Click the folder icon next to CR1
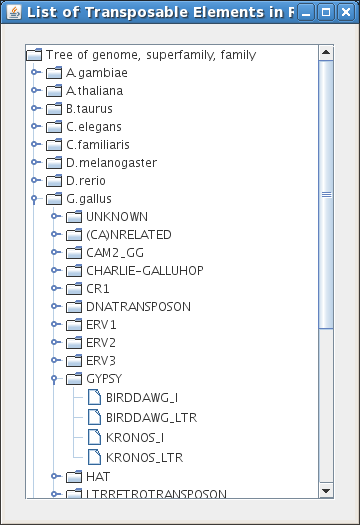Viewport: 360px width, 525px height. coord(74,288)
